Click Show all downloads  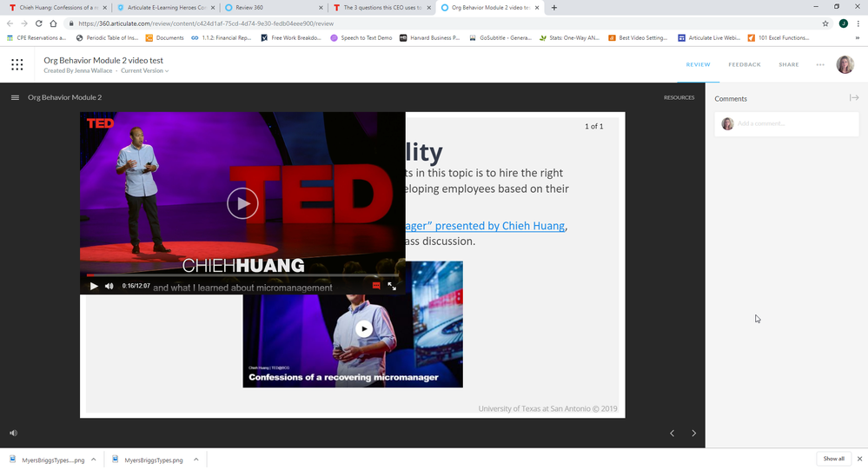tap(833, 459)
